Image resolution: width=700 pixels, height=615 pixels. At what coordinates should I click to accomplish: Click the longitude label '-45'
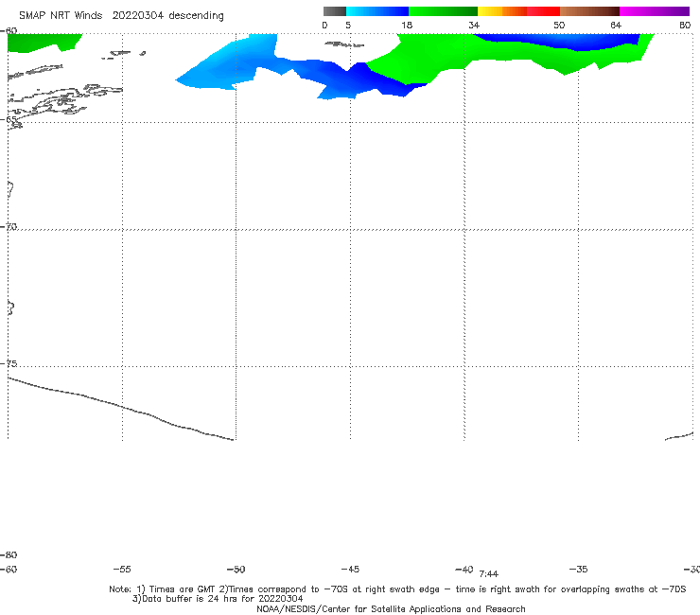tap(350, 570)
